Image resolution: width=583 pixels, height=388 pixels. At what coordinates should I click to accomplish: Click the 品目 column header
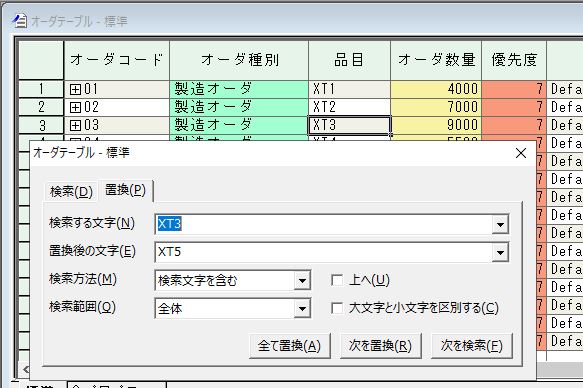pyautogui.click(x=350, y=60)
